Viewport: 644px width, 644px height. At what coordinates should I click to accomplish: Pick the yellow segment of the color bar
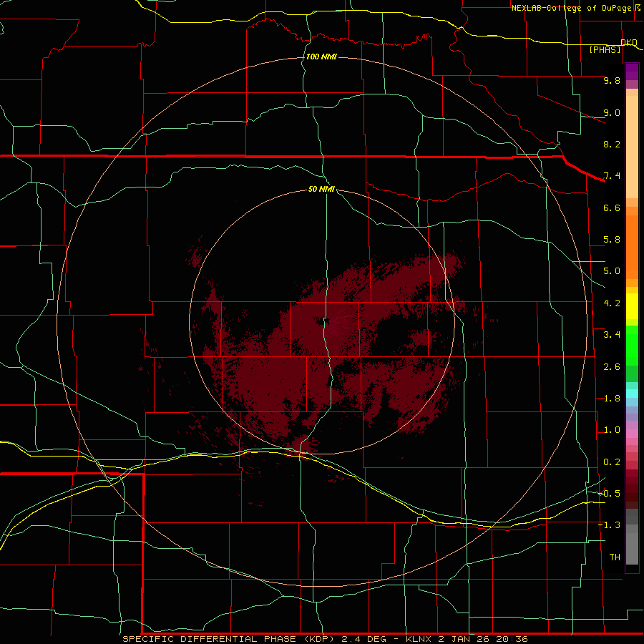tap(632, 306)
